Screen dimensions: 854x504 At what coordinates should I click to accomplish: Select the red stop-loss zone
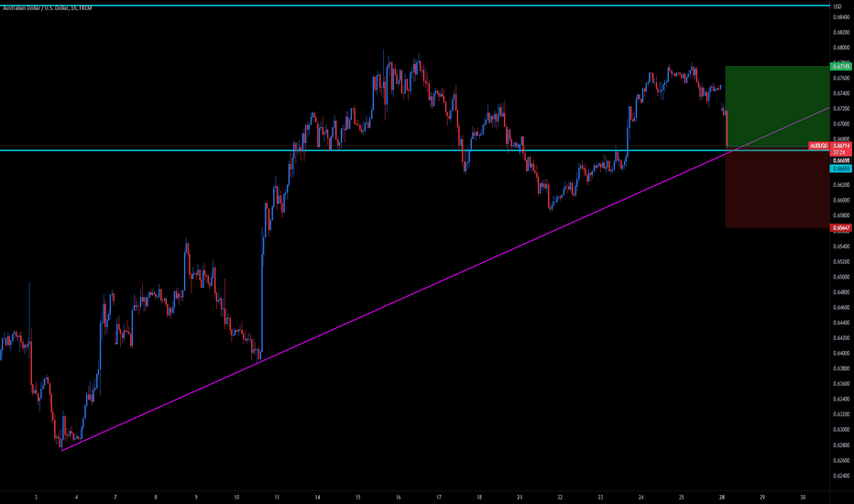click(x=777, y=187)
